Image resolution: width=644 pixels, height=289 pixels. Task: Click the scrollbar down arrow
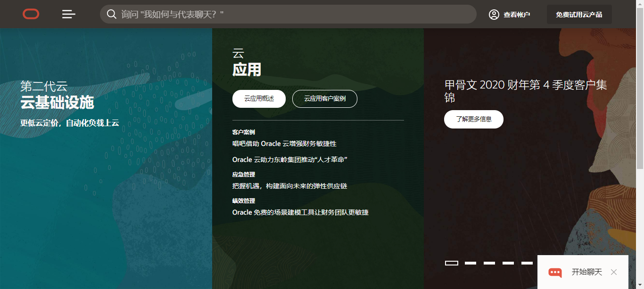click(x=640, y=285)
